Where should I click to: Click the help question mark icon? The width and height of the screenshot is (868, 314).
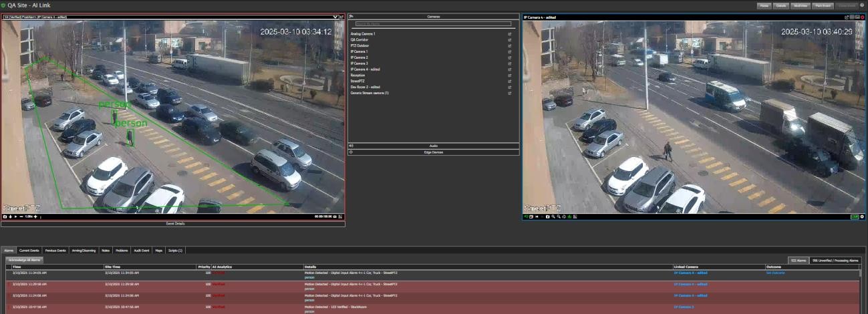[862, 5]
